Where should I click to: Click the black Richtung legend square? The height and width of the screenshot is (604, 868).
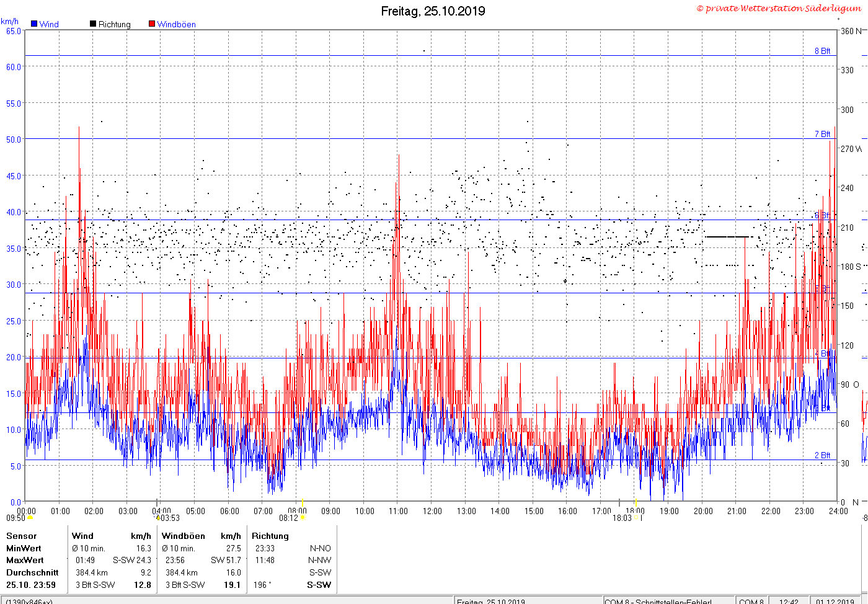(93, 24)
